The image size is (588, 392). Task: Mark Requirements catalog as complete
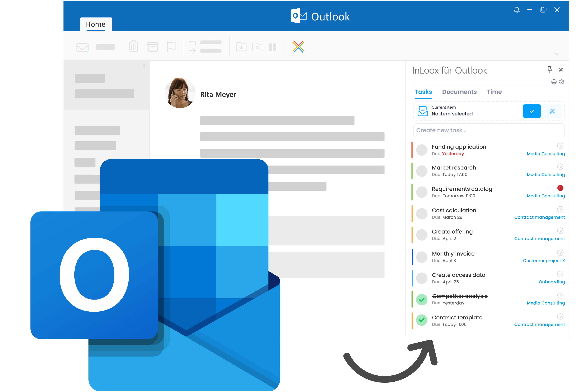422,192
